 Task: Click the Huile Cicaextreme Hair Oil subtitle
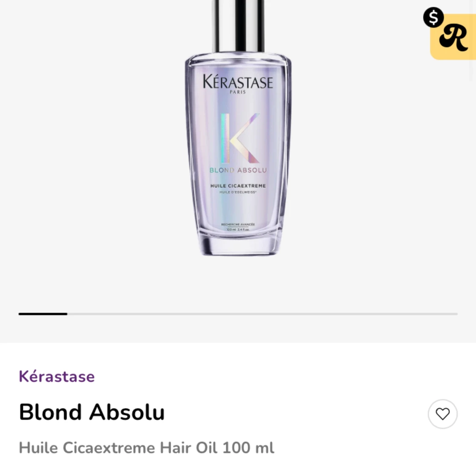(x=146, y=448)
